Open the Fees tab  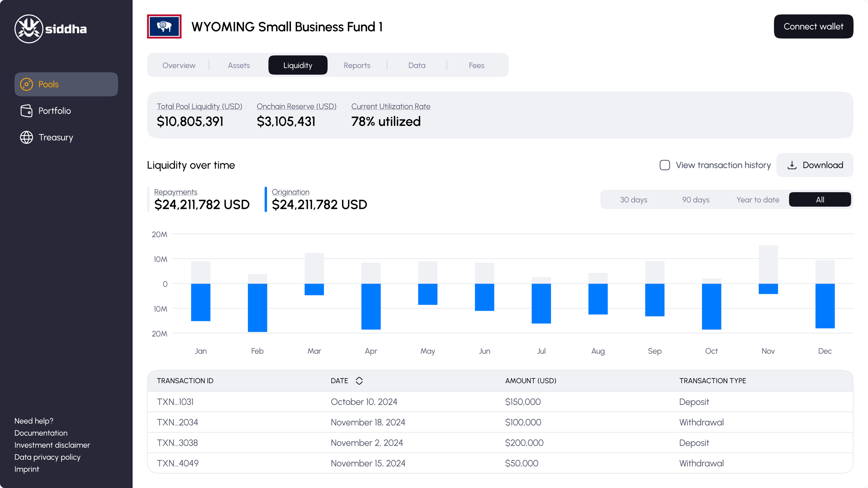(x=476, y=65)
